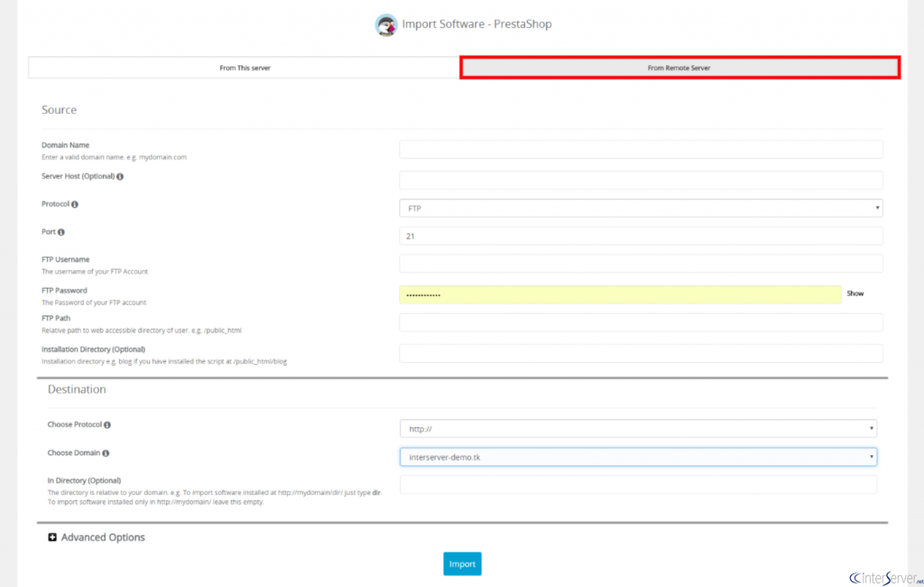924x587 pixels.
Task: Switch to From Remote Server tab
Action: point(679,68)
